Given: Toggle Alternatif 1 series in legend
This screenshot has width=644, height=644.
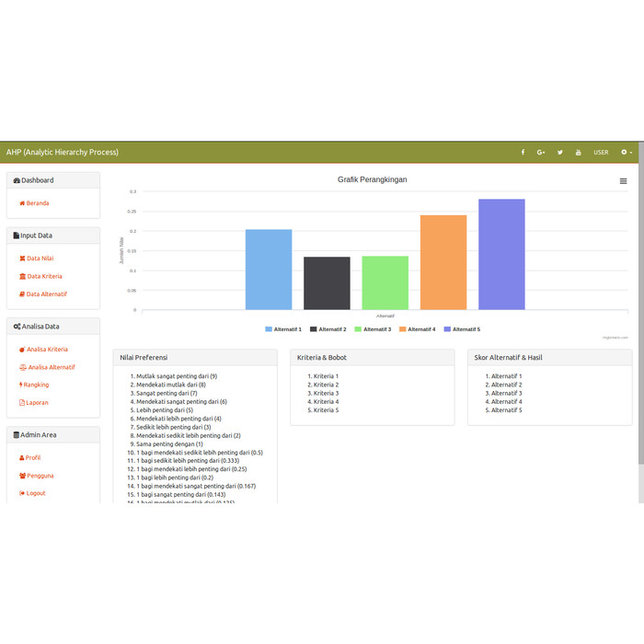Looking at the screenshot, I should [x=283, y=329].
